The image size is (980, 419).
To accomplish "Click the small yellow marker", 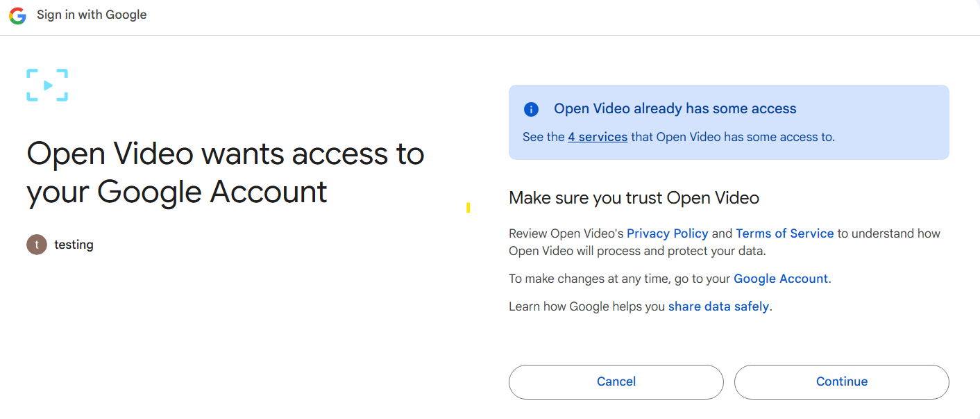I will click(468, 207).
